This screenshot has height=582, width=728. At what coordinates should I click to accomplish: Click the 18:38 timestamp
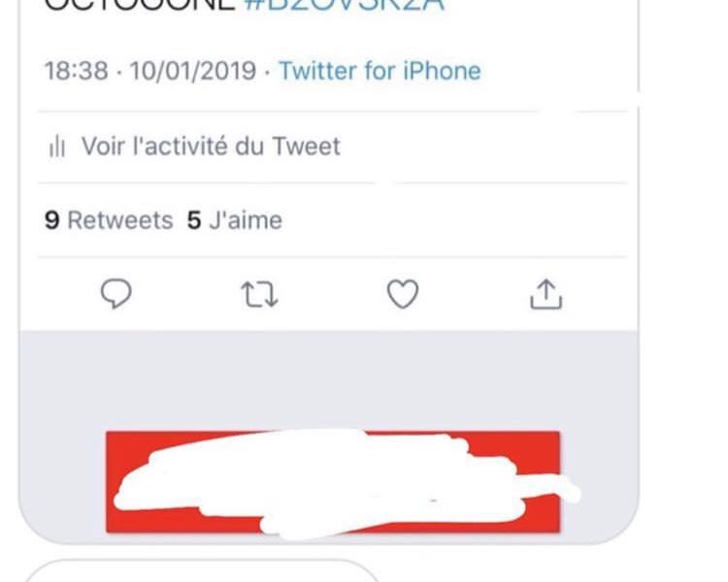pyautogui.click(x=76, y=71)
